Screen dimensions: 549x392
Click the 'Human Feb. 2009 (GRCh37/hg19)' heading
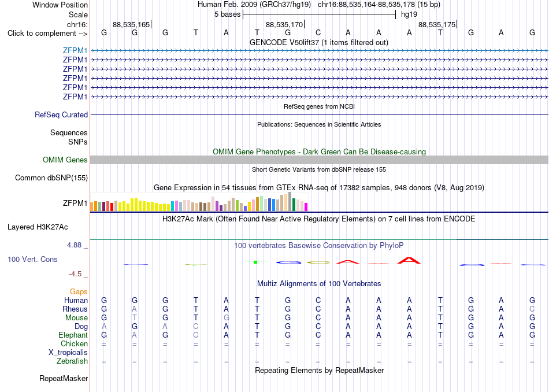click(254, 5)
